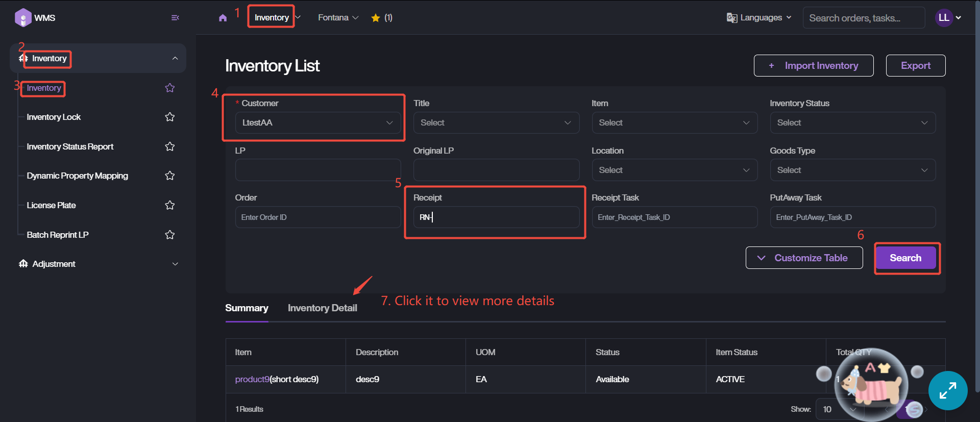Click the expand arrows floating button
The width and height of the screenshot is (980, 422).
pos(948,391)
